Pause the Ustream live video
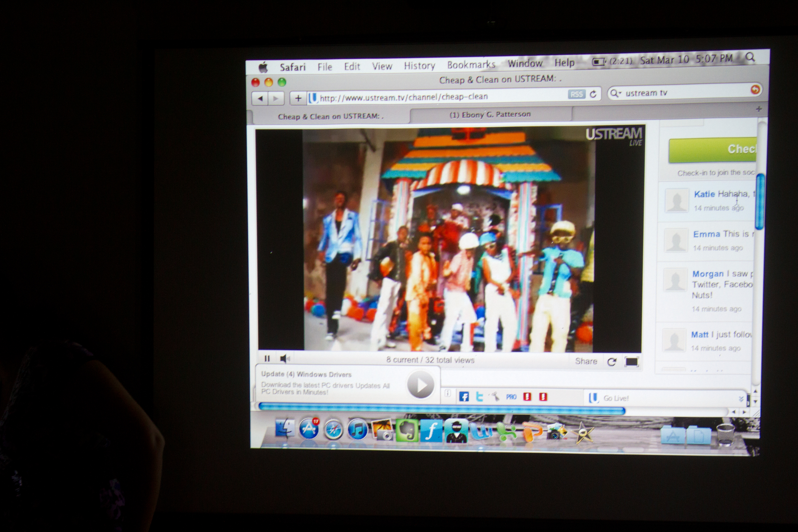The image size is (798, 532). pos(267,358)
